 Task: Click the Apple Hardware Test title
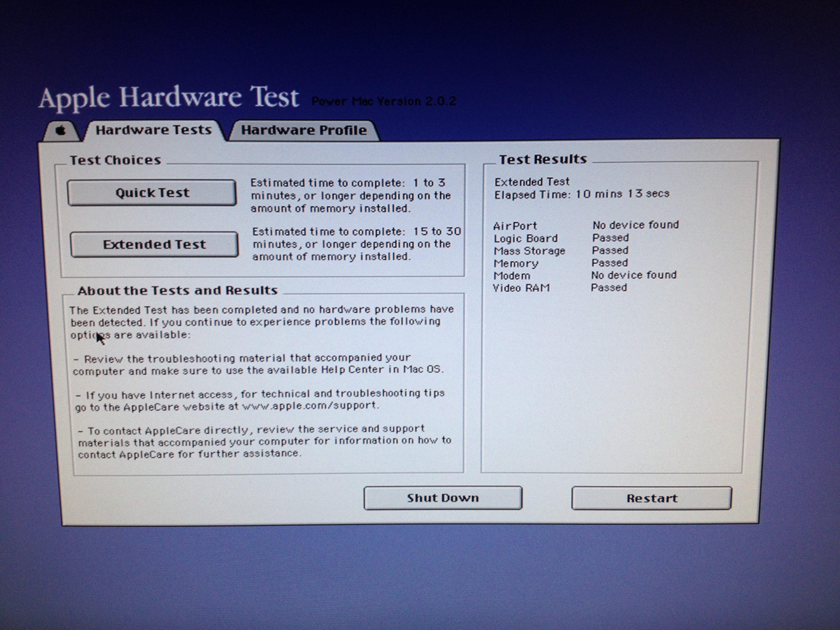point(169,97)
